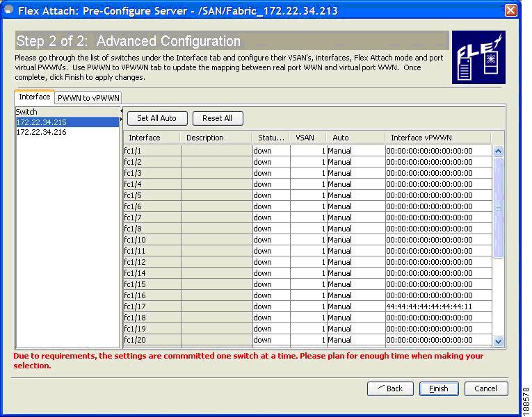This screenshot has height=417, width=532.
Task: Select the fc1/11 interface cell
Action: click(152, 251)
